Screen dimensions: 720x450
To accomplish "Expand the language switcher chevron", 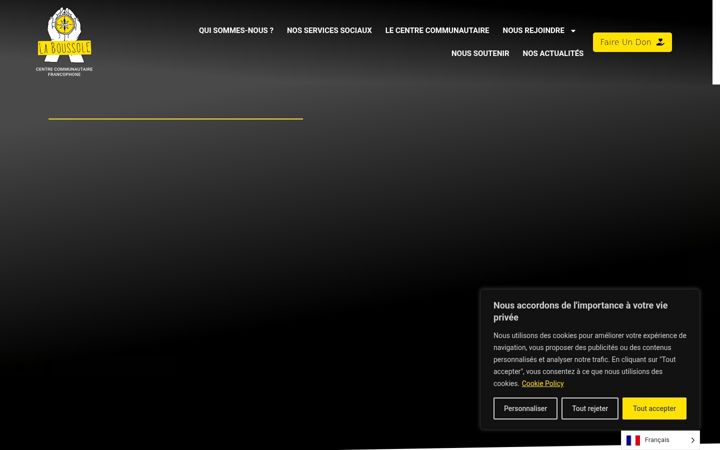I will (x=692, y=440).
